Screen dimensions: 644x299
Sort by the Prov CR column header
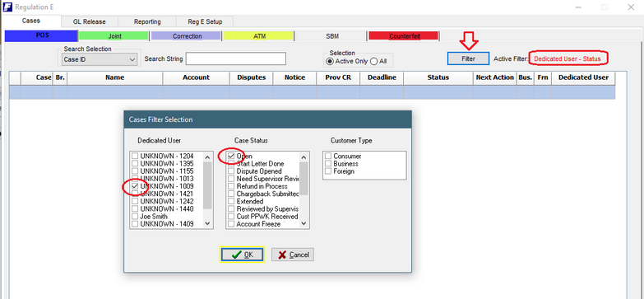coord(338,77)
